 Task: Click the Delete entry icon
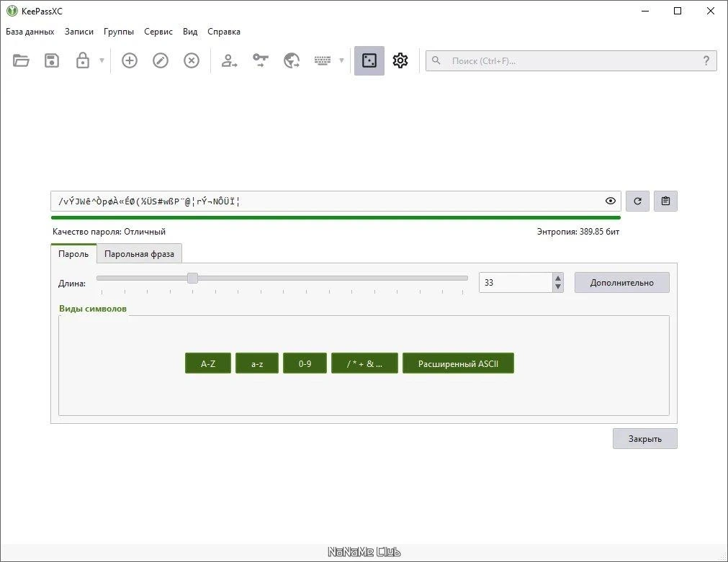point(192,60)
